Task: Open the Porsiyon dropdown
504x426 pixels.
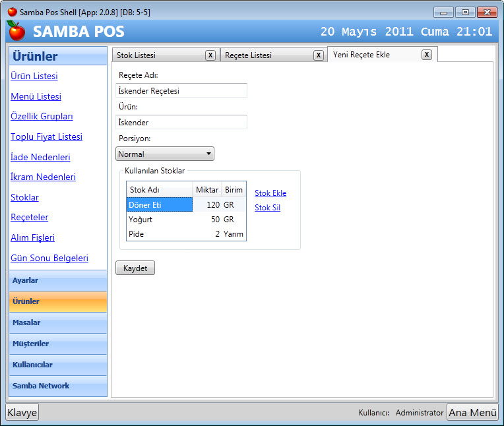Action: pyautogui.click(x=165, y=154)
